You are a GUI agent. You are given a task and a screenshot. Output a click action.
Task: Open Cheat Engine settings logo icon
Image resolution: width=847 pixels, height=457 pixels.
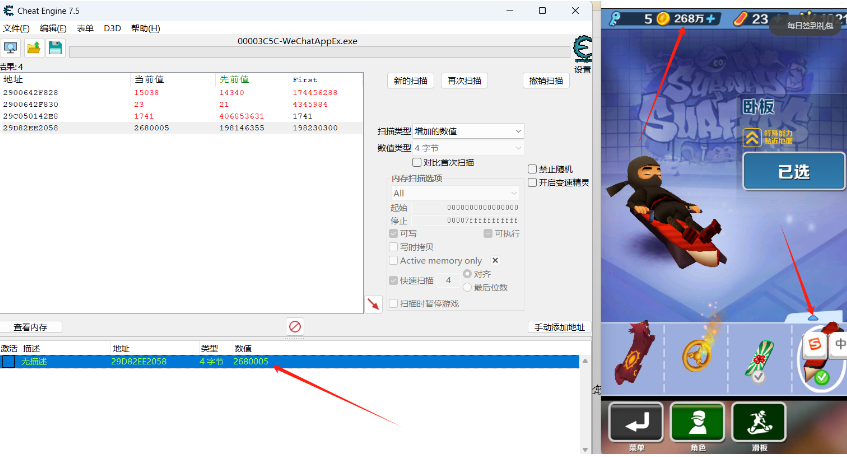coord(582,50)
